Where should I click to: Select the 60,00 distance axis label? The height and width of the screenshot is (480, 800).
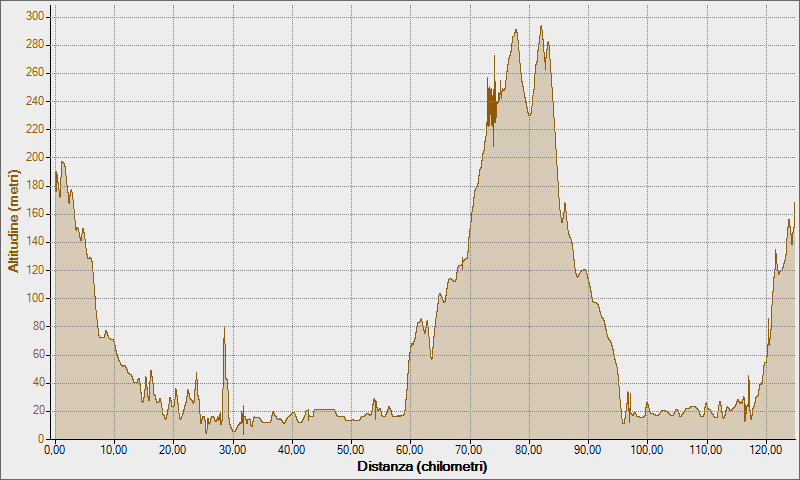click(410, 450)
